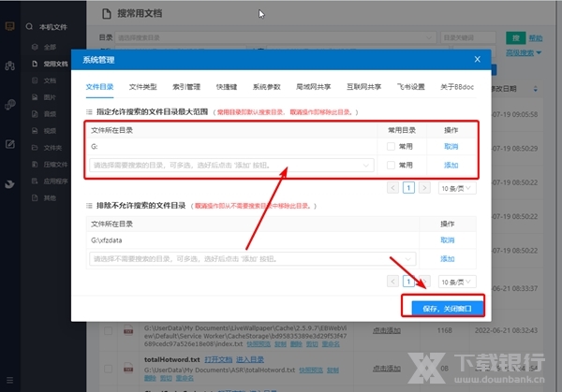562x392 pixels.
Task: Switch to the 关于BBdoc tab
Action: point(457,87)
